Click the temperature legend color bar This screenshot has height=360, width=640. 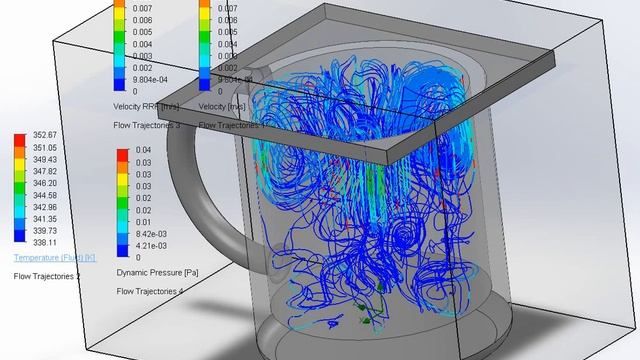(x=20, y=188)
